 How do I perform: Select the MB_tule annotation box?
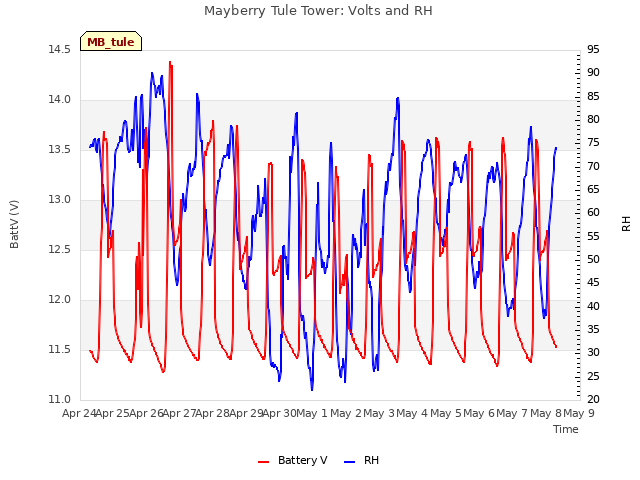111,41
